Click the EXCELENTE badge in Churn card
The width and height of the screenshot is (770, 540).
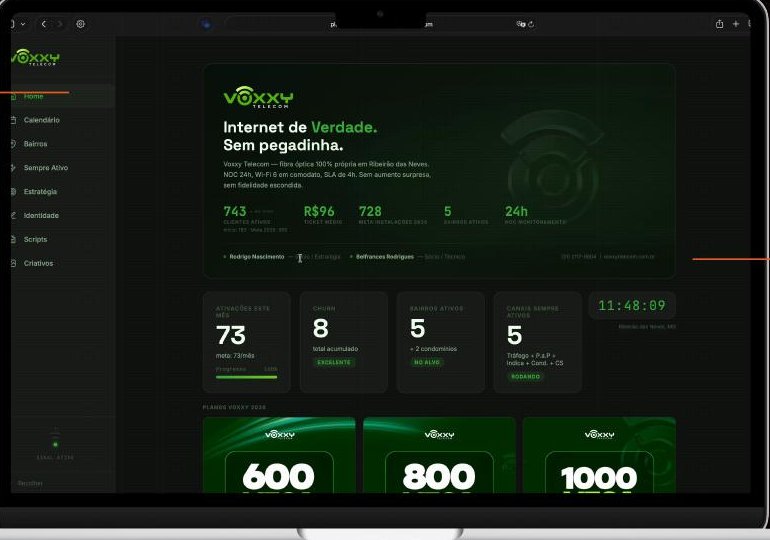pos(334,362)
